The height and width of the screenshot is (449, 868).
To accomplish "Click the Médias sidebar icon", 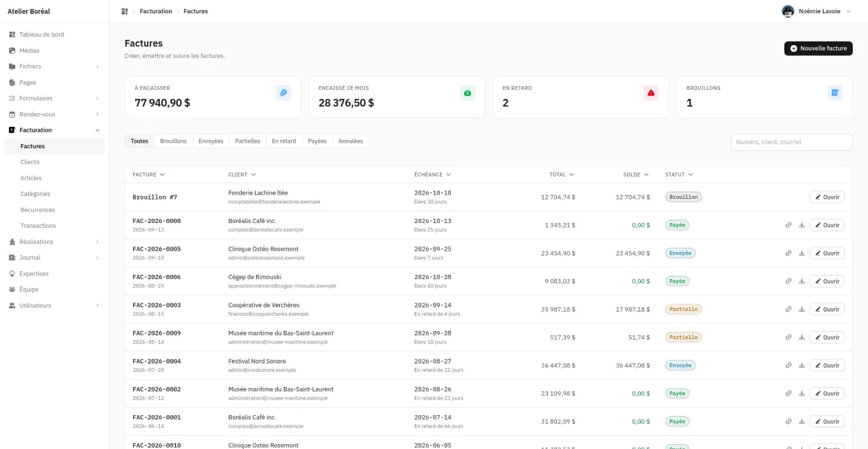I will click(x=12, y=51).
